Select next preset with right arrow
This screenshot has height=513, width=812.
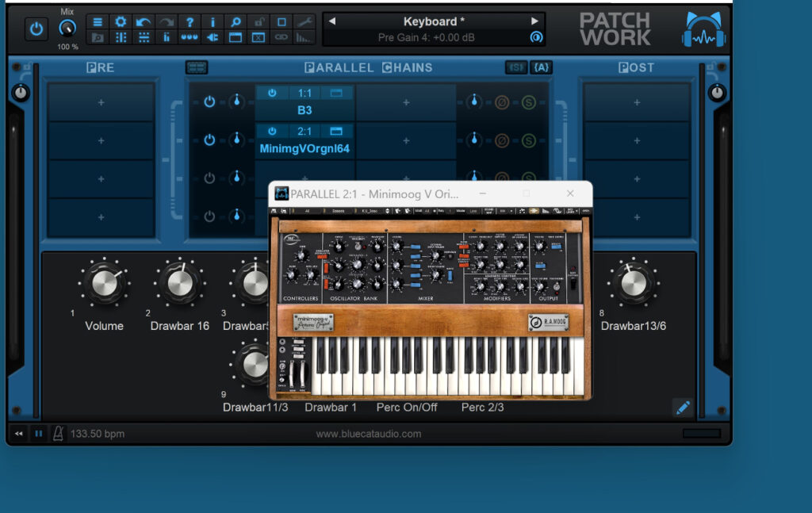534,21
